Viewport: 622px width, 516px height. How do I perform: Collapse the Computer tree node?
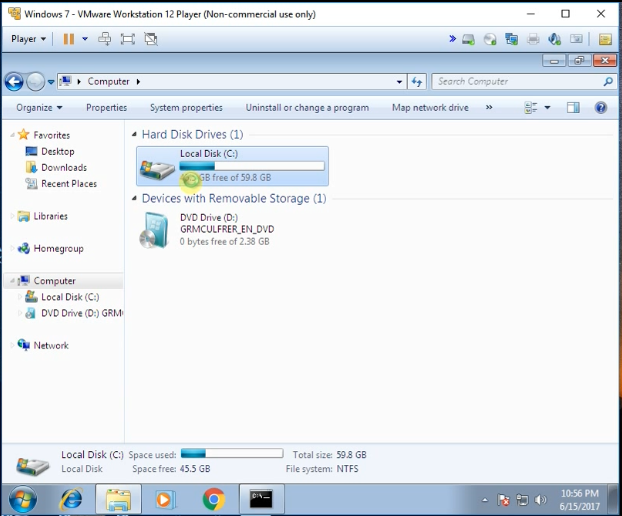pyautogui.click(x=13, y=281)
